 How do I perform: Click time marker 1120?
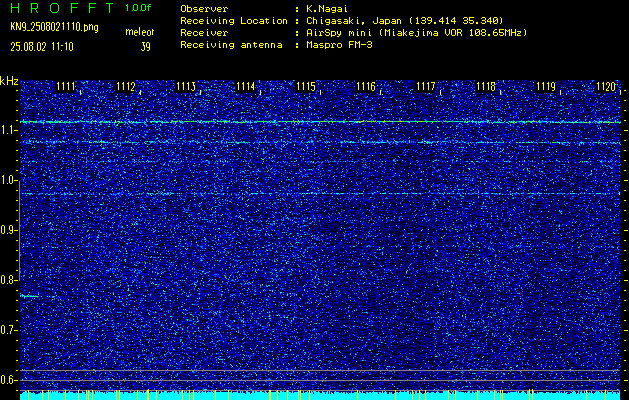pyautogui.click(x=606, y=86)
